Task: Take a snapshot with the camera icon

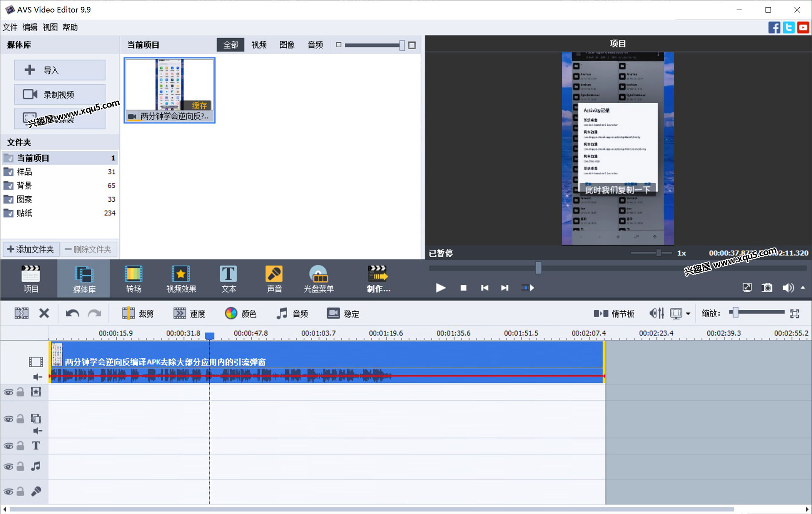Action: pyautogui.click(x=767, y=288)
